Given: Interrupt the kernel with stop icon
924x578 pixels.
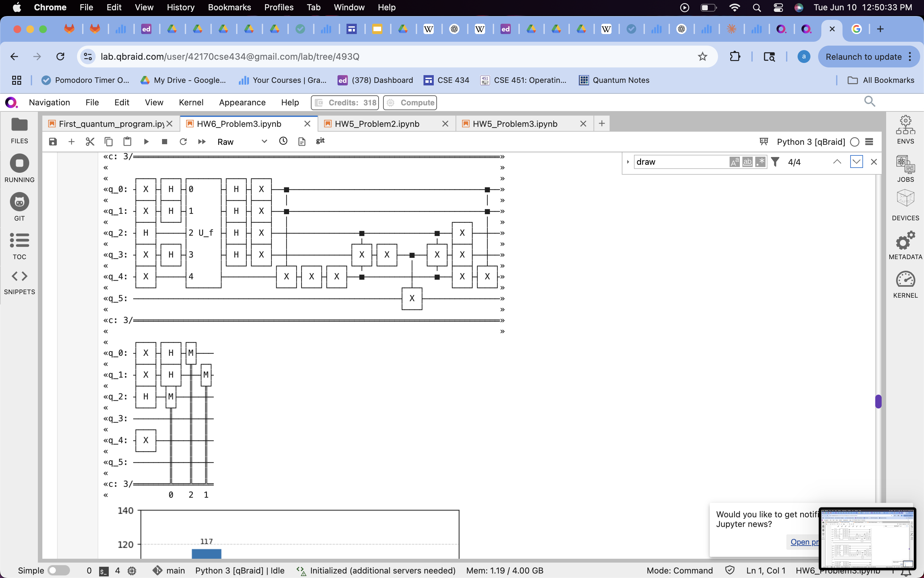Looking at the screenshot, I should (165, 142).
